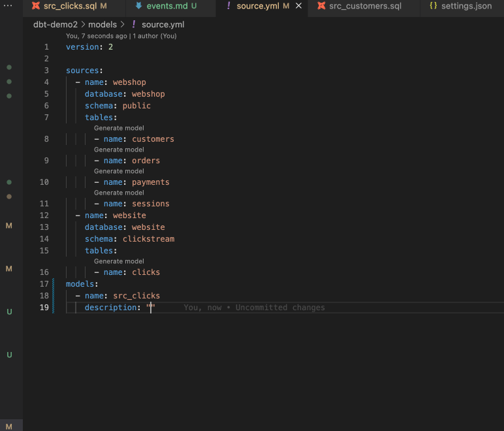Click the dbt icon on src_customers.sql tab
The image size is (504, 431).
321,6
